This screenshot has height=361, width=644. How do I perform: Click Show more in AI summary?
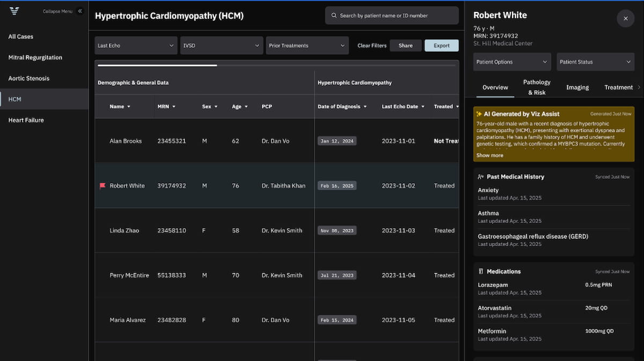click(x=489, y=155)
